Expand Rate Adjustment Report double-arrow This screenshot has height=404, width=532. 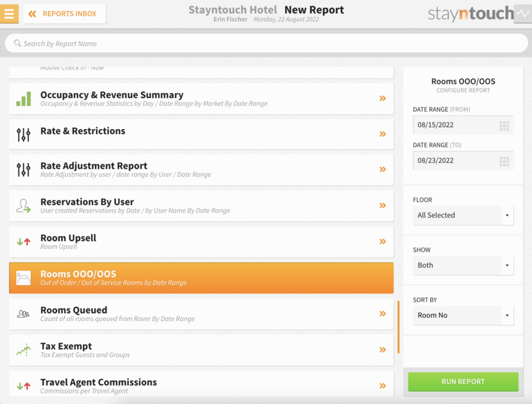383,170
